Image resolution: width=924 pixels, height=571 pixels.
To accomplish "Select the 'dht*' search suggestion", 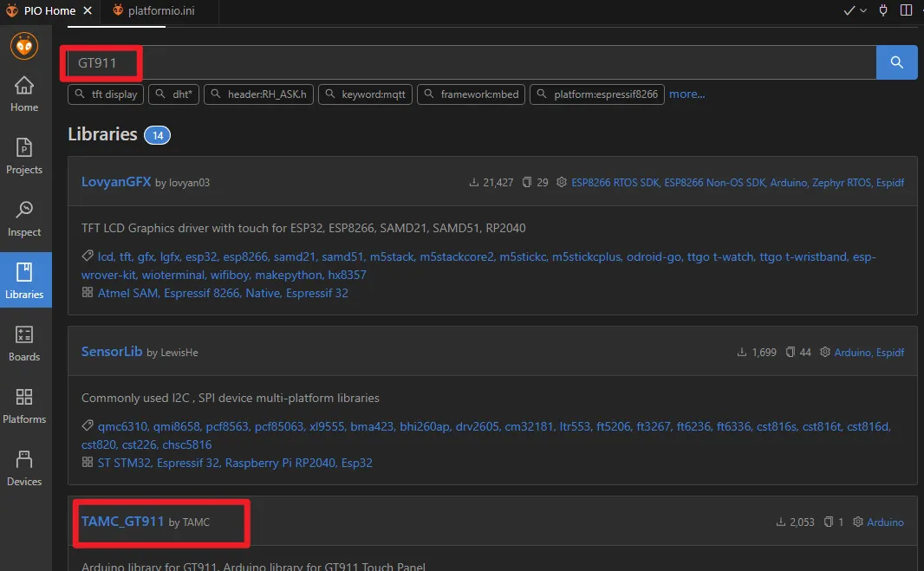I will (x=174, y=94).
